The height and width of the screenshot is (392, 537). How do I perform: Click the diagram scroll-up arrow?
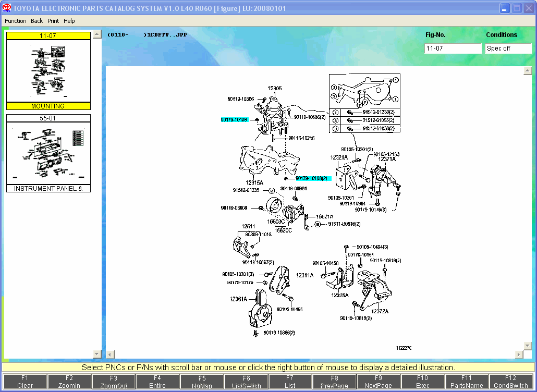click(x=528, y=70)
